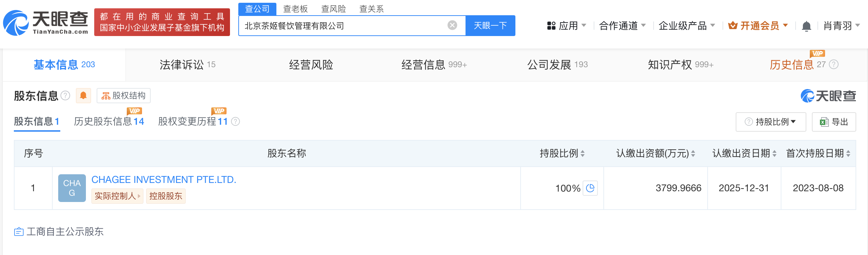This screenshot has height=255, width=868.
Task: Expand the 应用 dropdown menu
Action: (567, 26)
